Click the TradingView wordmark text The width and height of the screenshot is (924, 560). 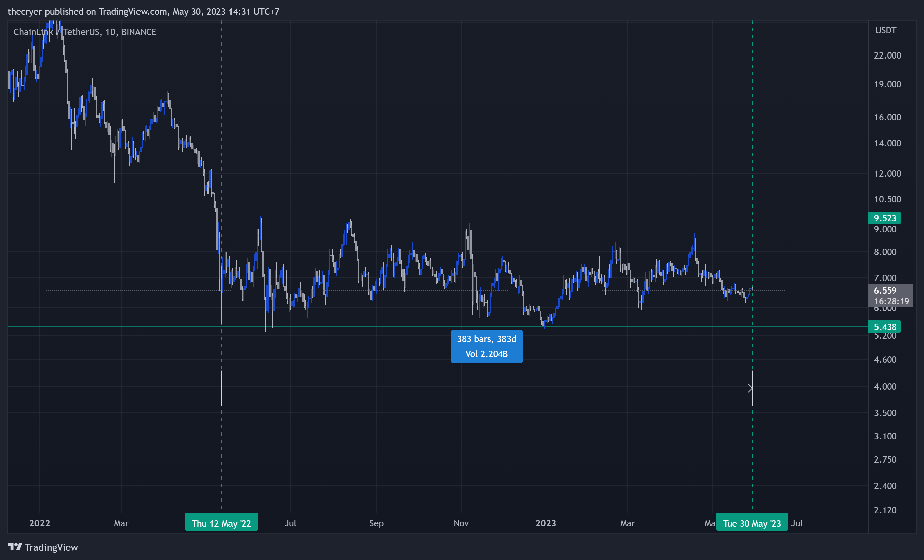coord(52,547)
